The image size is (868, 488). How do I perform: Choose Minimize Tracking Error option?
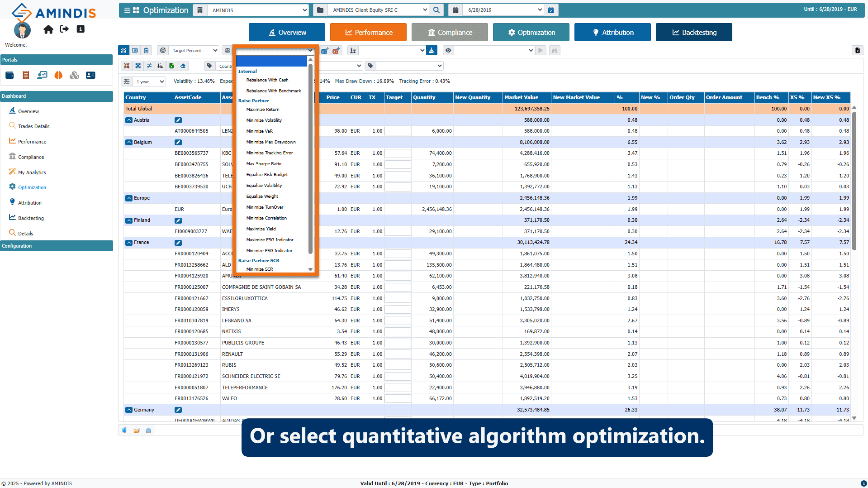click(x=269, y=153)
